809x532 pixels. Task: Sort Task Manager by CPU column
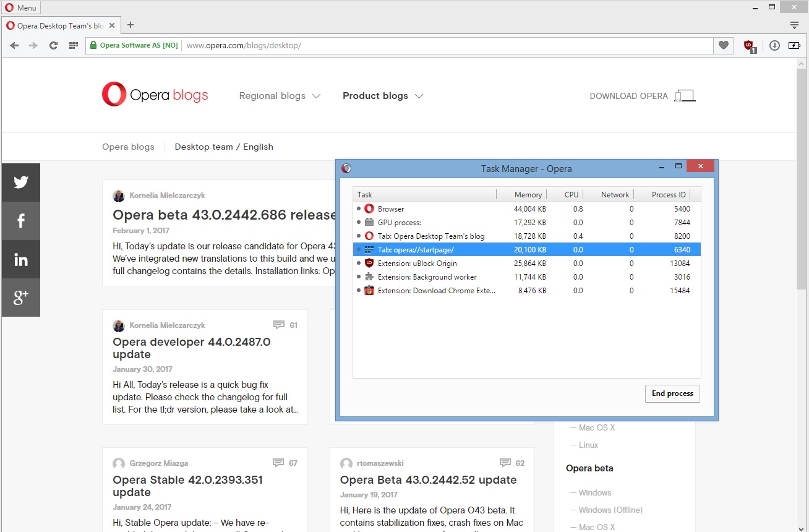pyautogui.click(x=565, y=194)
